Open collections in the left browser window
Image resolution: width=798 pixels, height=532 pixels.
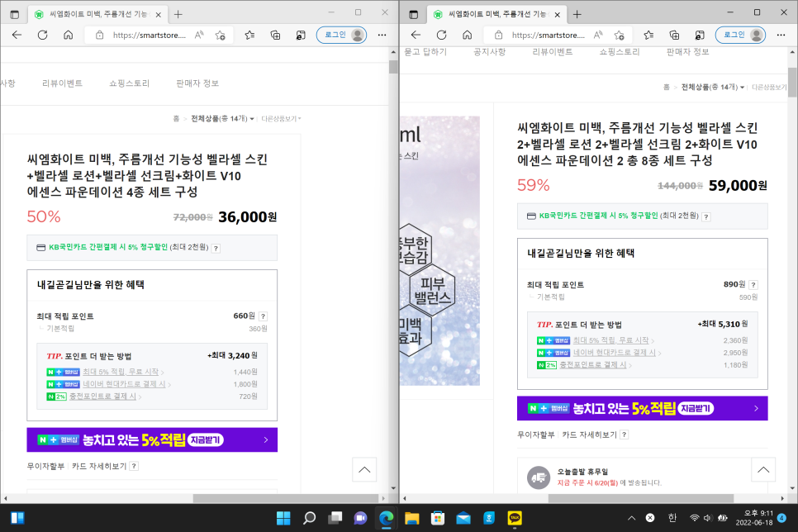pyautogui.click(x=275, y=36)
